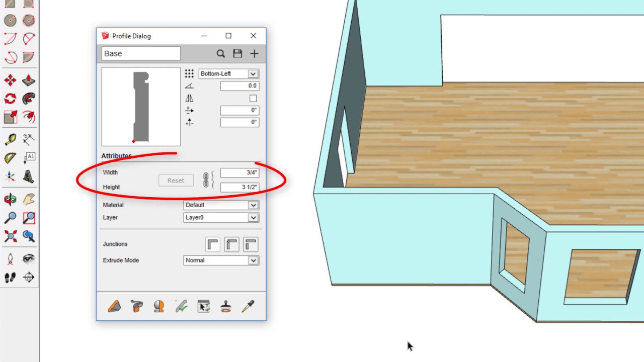Click the Width field showing 3/4"
The height and width of the screenshot is (362, 644).
239,172
